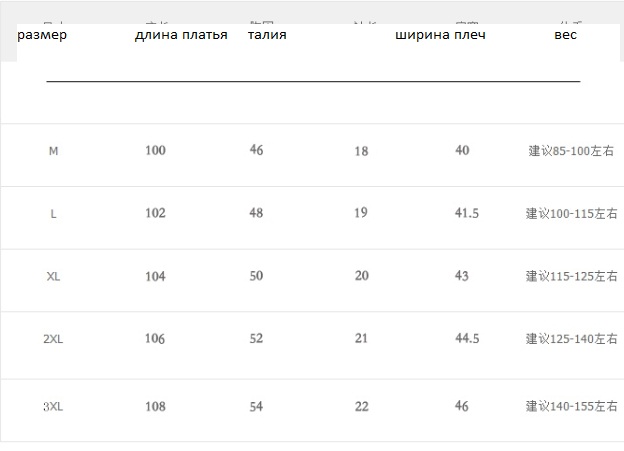Click waist value 48
This screenshot has height=451, width=624.
256,213
